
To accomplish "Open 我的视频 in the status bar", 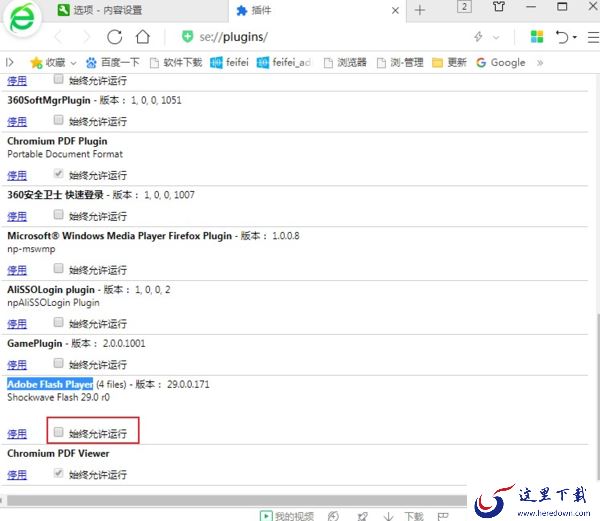I will coord(287,516).
